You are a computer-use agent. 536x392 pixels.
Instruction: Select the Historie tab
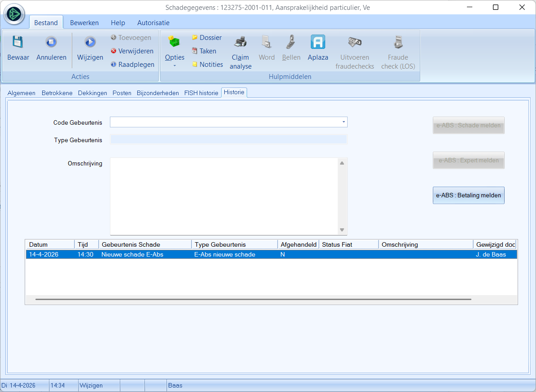point(234,92)
